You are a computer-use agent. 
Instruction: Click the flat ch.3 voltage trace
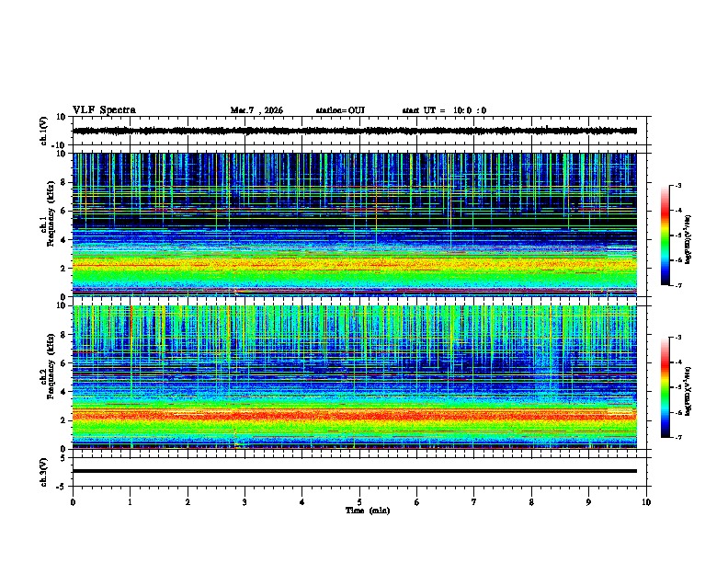[x=354, y=471]
